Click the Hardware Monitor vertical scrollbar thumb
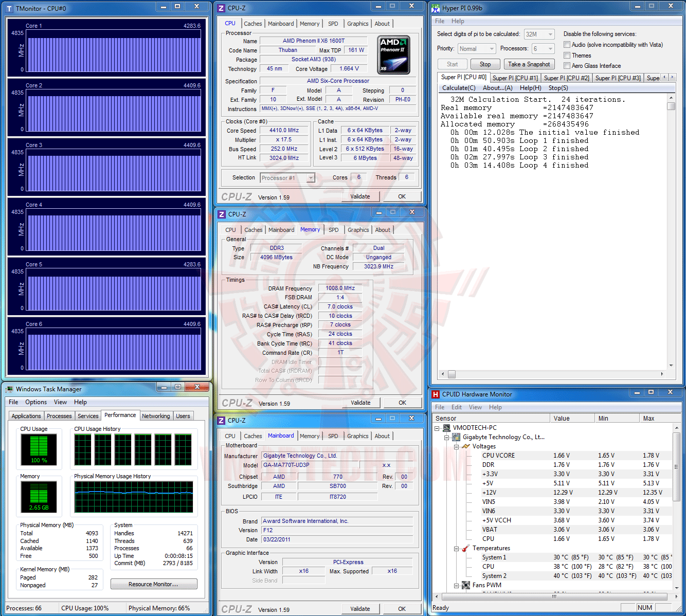The width and height of the screenshot is (686, 616). tap(676, 467)
